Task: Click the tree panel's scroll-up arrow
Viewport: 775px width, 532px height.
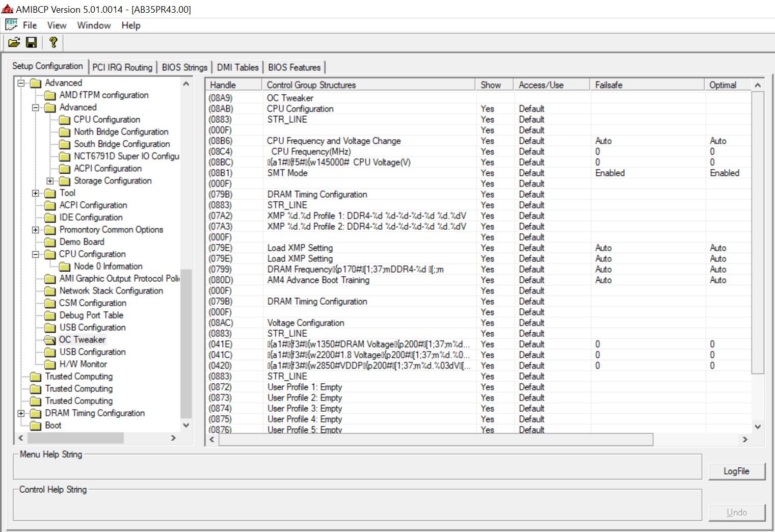Action: (x=186, y=84)
